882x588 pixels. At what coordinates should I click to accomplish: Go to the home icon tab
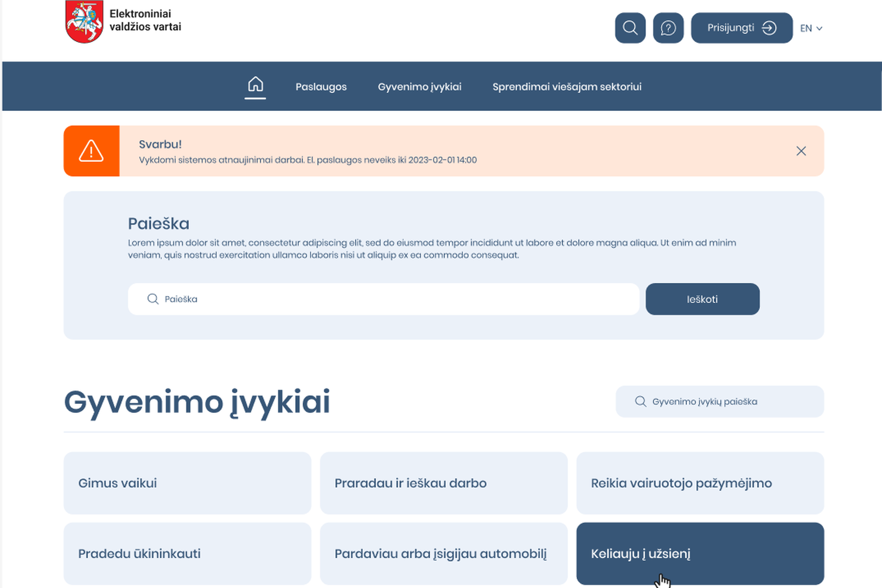click(x=255, y=84)
